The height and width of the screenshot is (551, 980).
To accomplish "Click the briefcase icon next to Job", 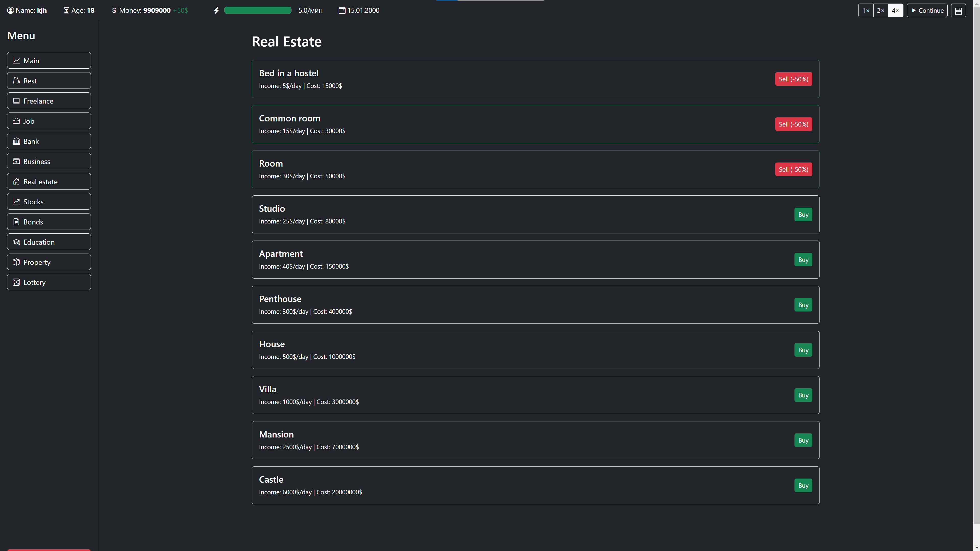I will (x=16, y=121).
